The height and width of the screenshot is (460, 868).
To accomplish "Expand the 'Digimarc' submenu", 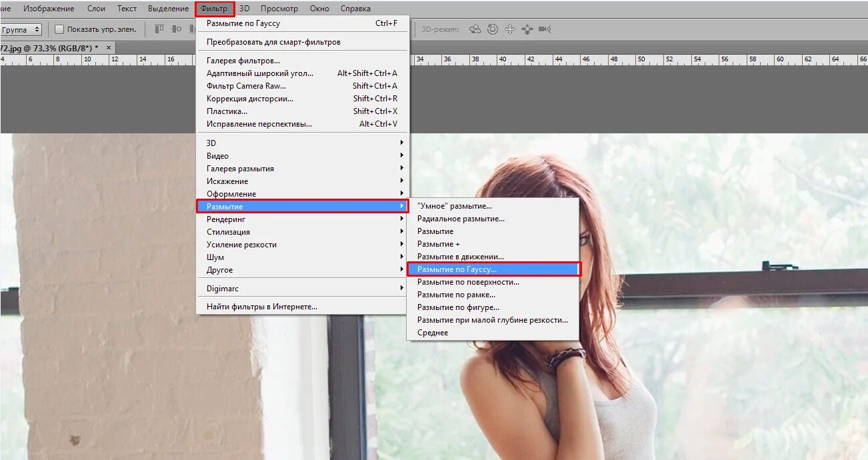I will [x=303, y=289].
